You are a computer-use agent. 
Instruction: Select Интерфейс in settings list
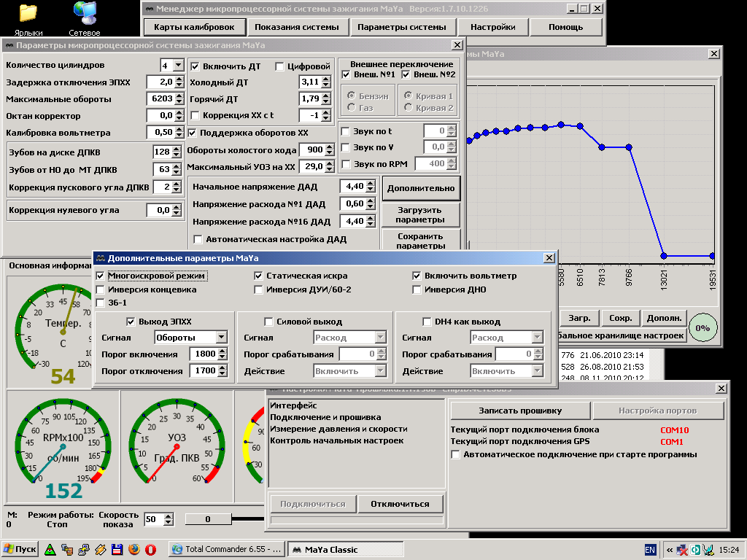click(x=293, y=405)
